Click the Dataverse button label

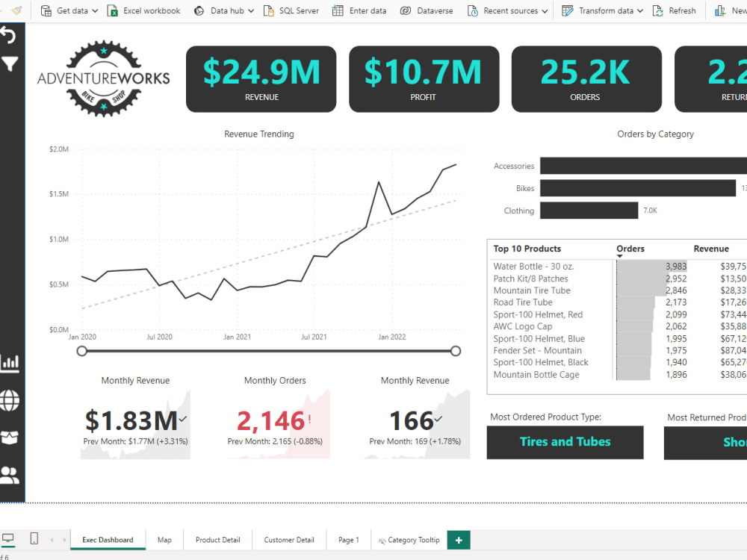coord(435,10)
